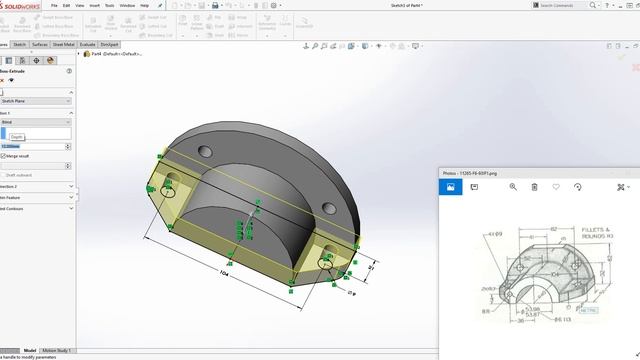Expand the Part4 feature tree flyout
The height and width of the screenshot is (360, 640).
point(79,54)
